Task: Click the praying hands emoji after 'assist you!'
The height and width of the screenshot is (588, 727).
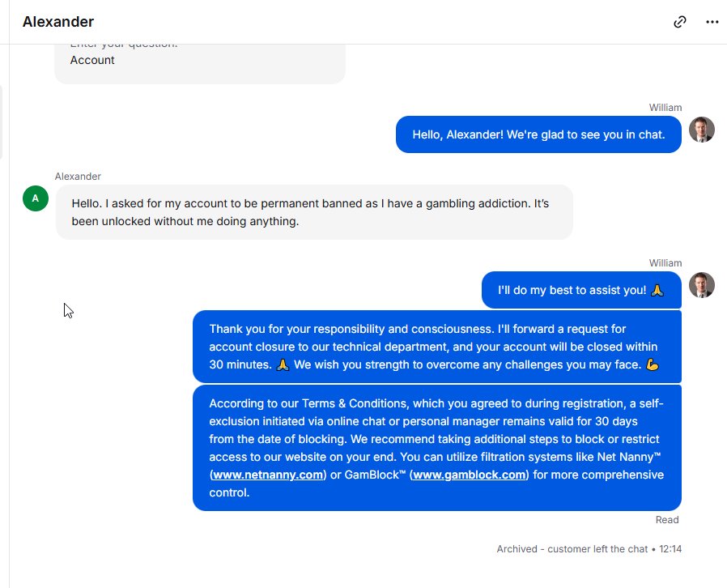Action: pos(657,290)
